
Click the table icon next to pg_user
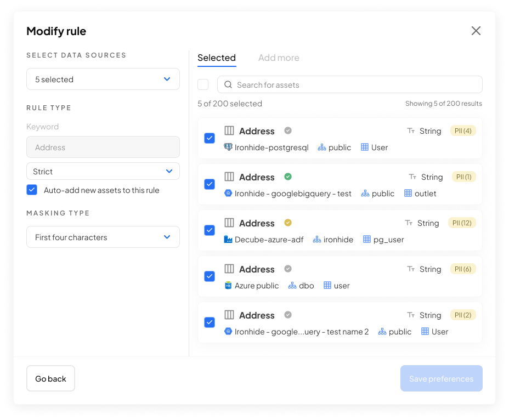(367, 240)
